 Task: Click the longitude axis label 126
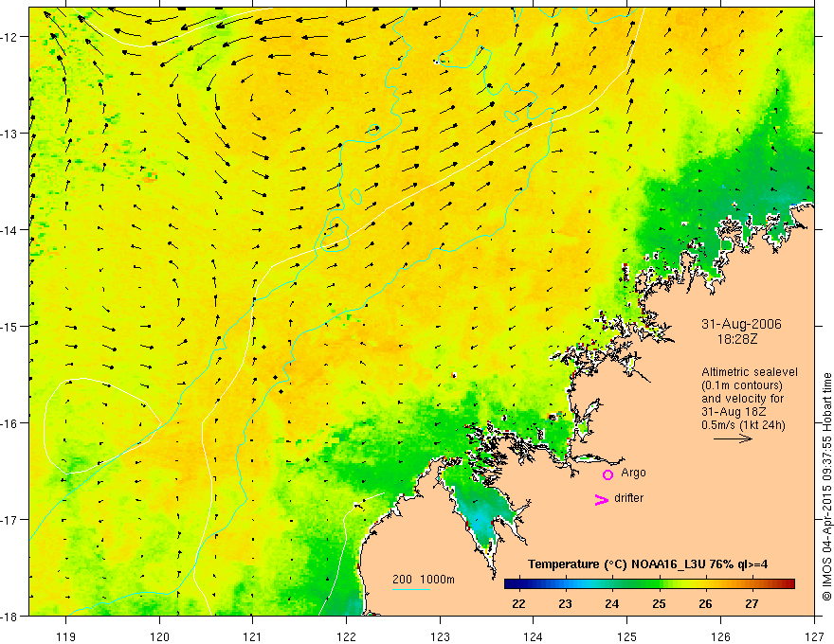(x=720, y=636)
